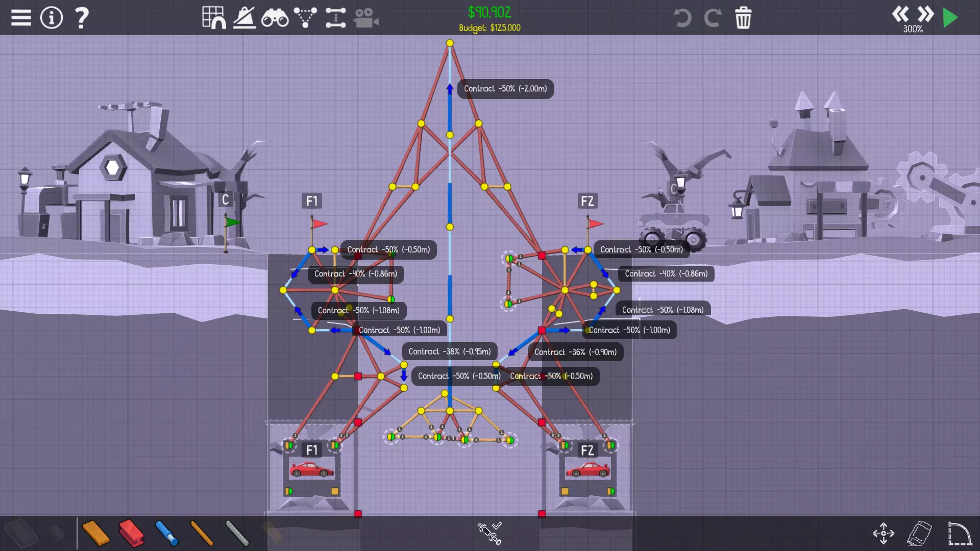Click the Contract -50% (-2.00m) label

pos(505,89)
